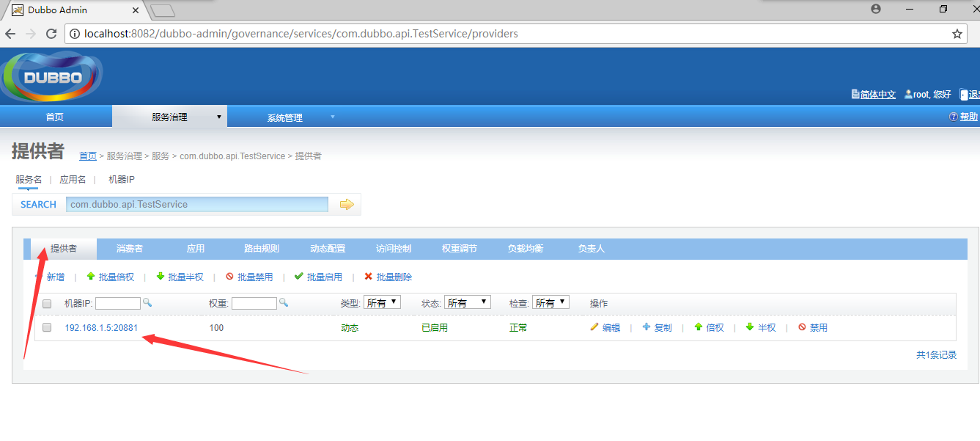Open the 类型 filter dropdown
The image size is (980, 441).
click(383, 302)
